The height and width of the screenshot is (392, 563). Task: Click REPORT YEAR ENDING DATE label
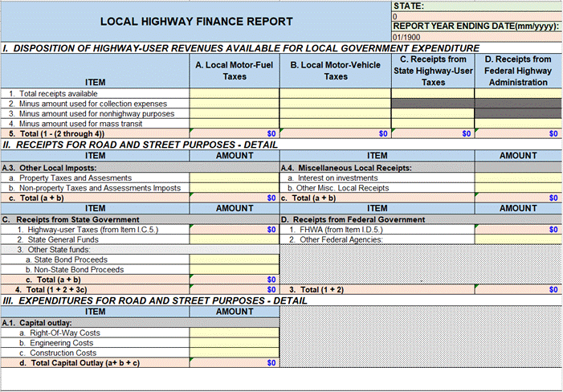point(477,27)
